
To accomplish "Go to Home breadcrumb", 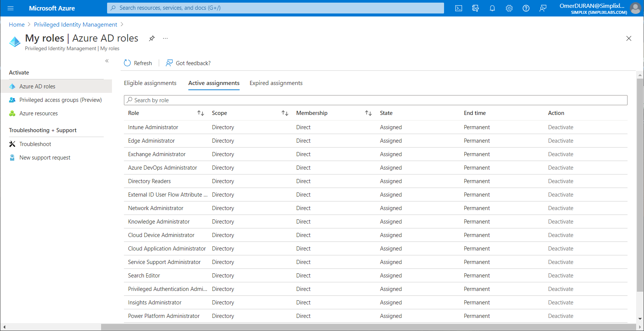I will pyautogui.click(x=17, y=25).
